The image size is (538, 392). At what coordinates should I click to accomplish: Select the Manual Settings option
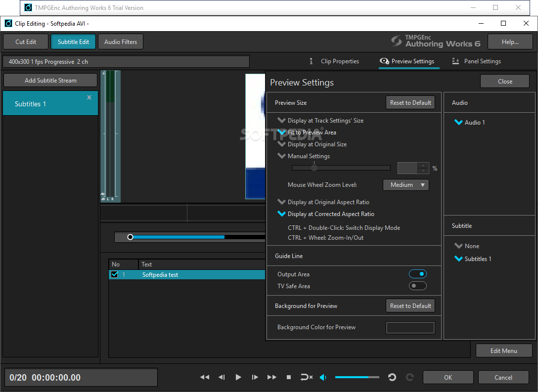pos(304,156)
